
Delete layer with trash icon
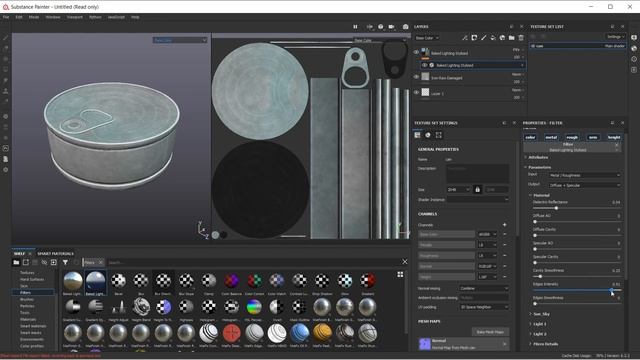pos(521,38)
